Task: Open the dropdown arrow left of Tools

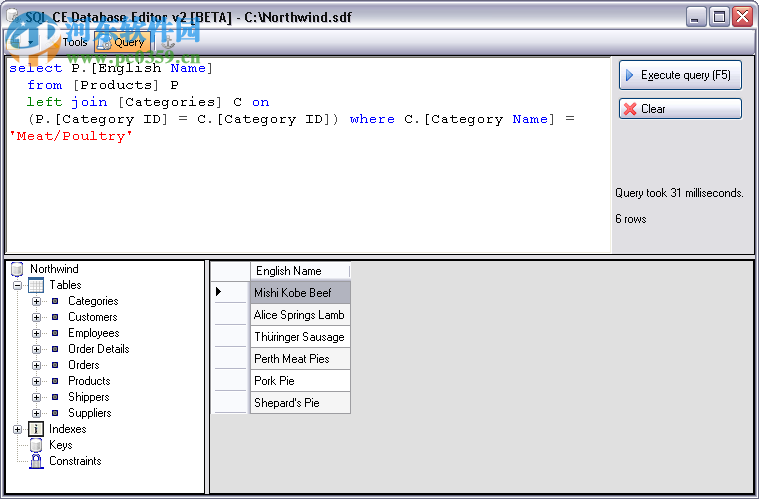Action: coord(30,43)
